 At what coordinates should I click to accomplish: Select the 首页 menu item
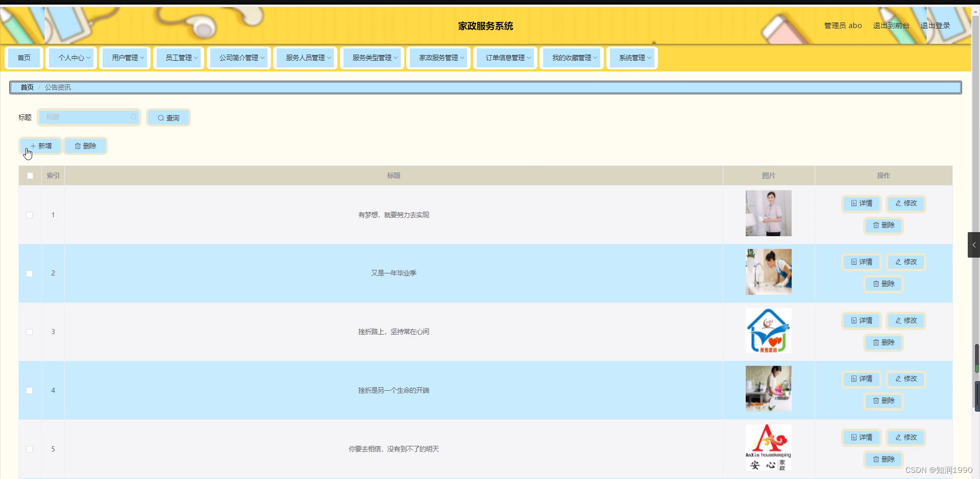[23, 58]
